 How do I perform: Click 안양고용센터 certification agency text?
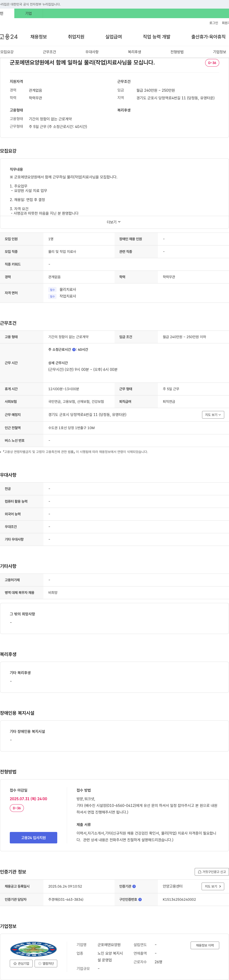pos(172,886)
